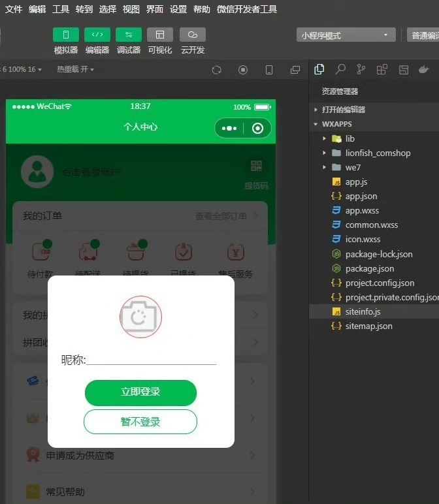The width and height of the screenshot is (439, 504).
Task: Toggle the 编辑器 editor panel button
Action: (97, 35)
